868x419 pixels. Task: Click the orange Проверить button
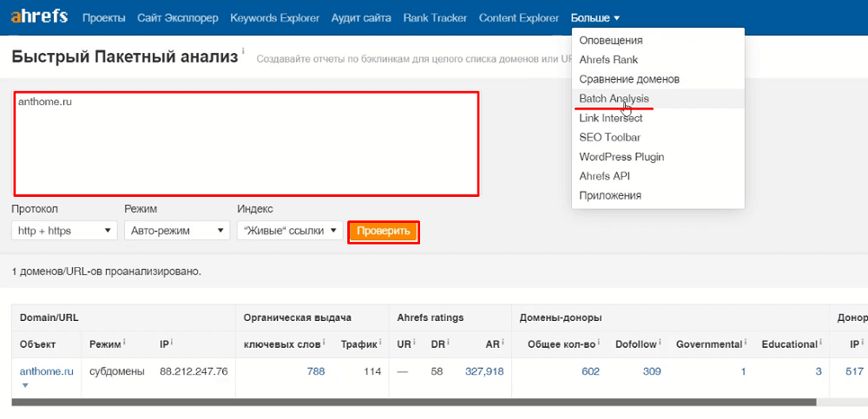point(383,232)
